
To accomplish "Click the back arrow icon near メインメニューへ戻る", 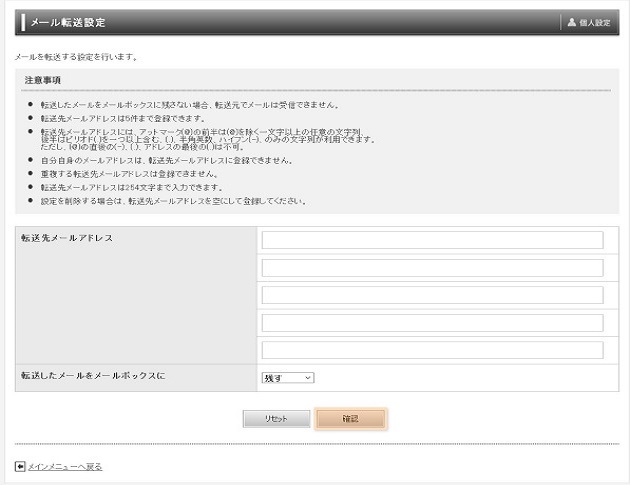I will (20, 467).
